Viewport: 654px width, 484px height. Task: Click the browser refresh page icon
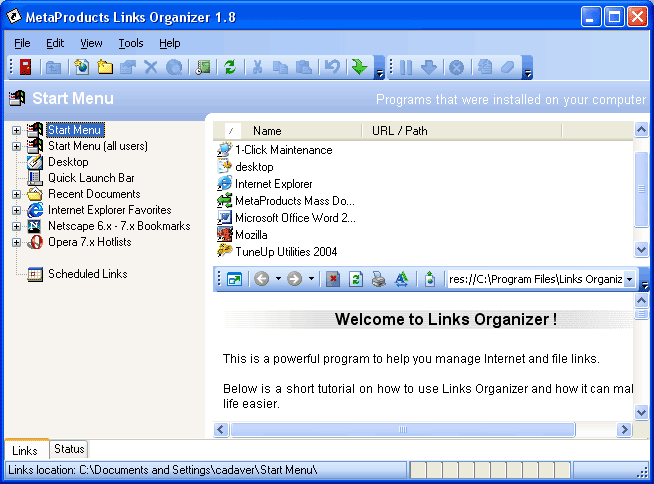click(356, 279)
